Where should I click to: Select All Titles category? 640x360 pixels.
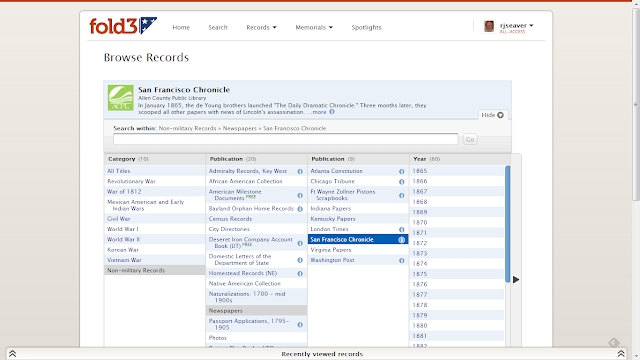pos(155,171)
